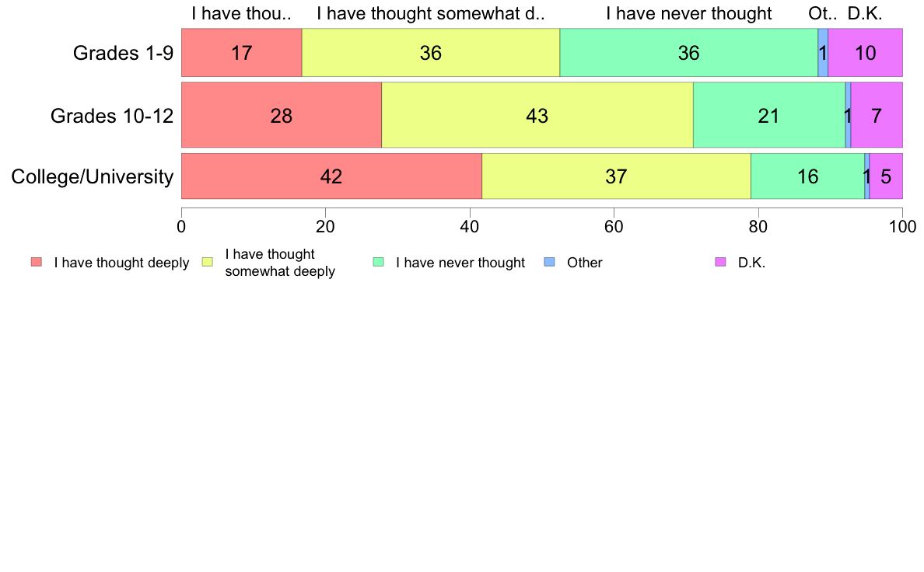This screenshot has width=924, height=572.
Task: Click the red segment 17 in Grades 1-9
Action: point(242,52)
